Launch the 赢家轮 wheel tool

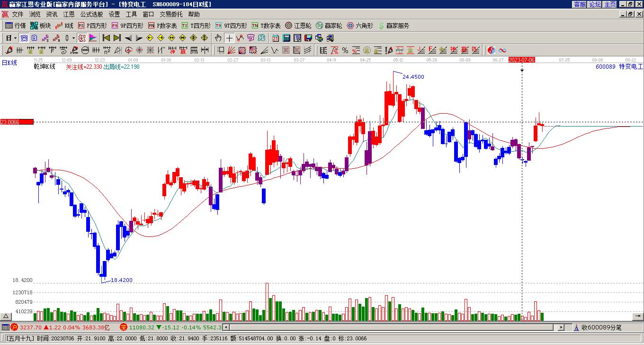329,26
